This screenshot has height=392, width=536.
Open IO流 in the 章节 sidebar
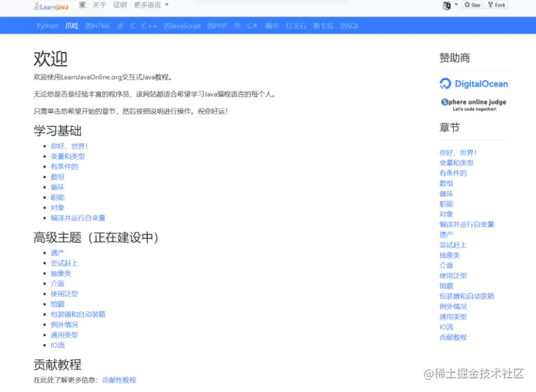[446, 327]
